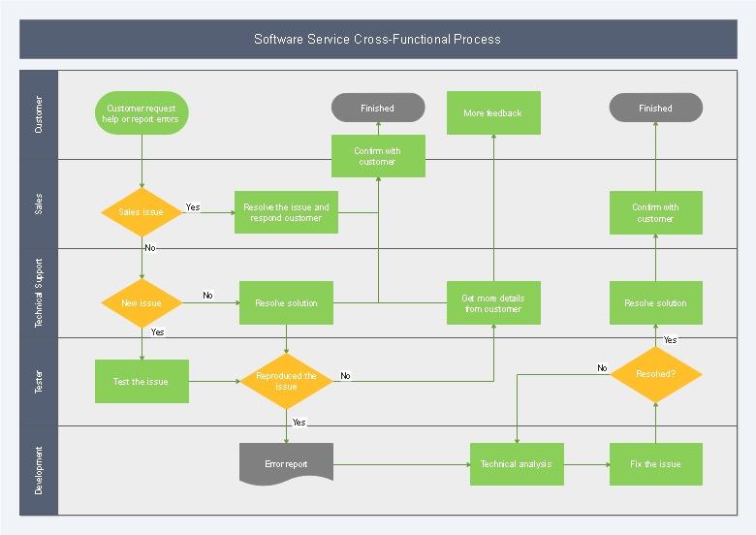This screenshot has width=756, height=535.
Task: Click Finished terminator left of More feedback
Action: pos(378,108)
